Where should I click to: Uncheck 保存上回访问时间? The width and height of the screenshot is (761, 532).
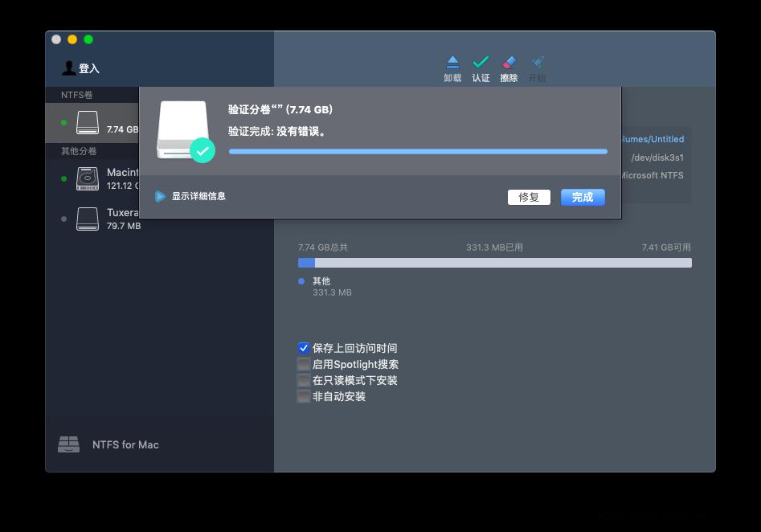[304, 348]
